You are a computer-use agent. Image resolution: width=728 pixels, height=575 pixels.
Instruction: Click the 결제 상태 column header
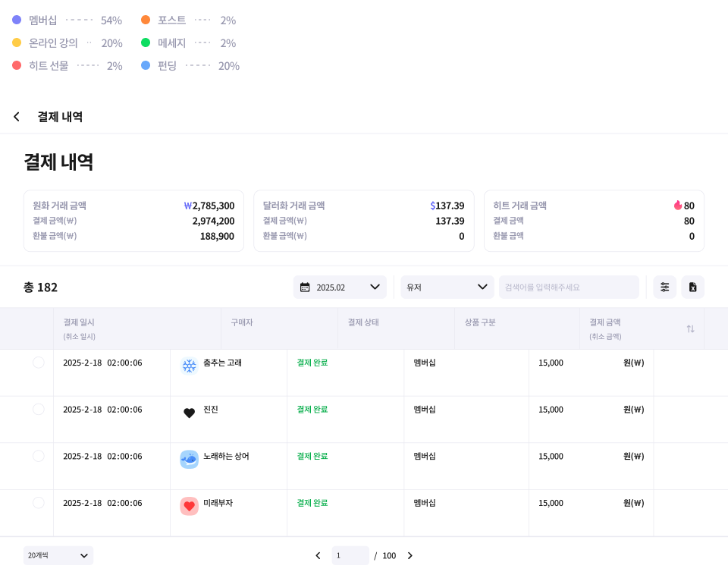point(363,322)
